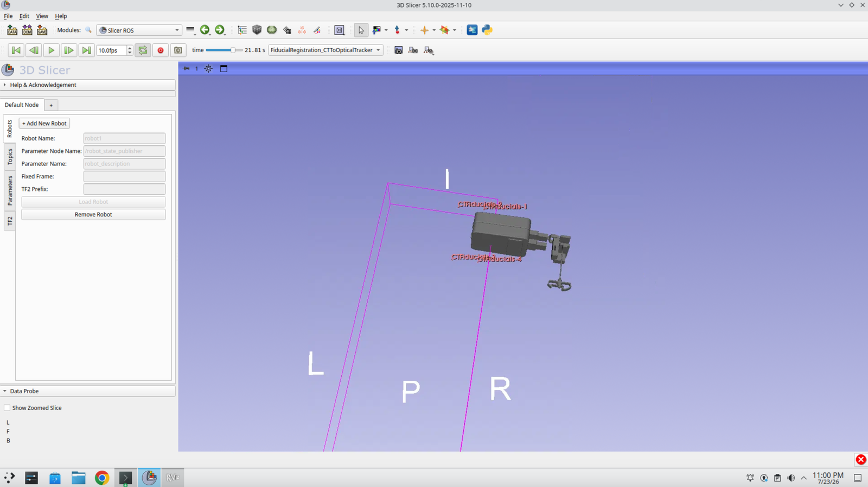Open the View menu
The image size is (868, 487).
(x=42, y=16)
